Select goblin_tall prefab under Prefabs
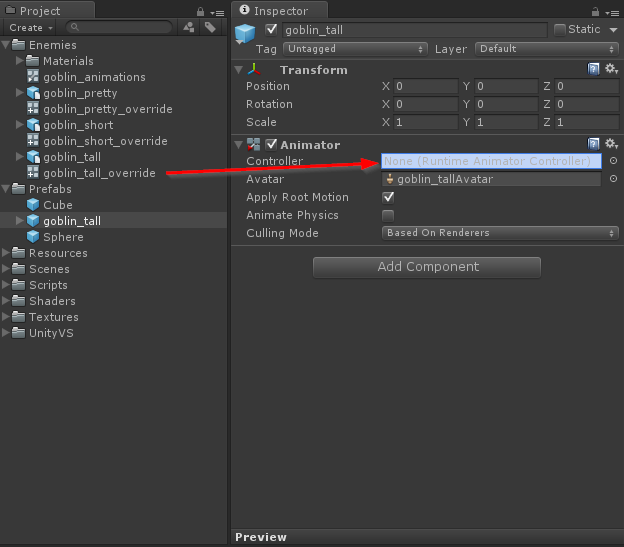624x547 pixels. tap(113, 220)
